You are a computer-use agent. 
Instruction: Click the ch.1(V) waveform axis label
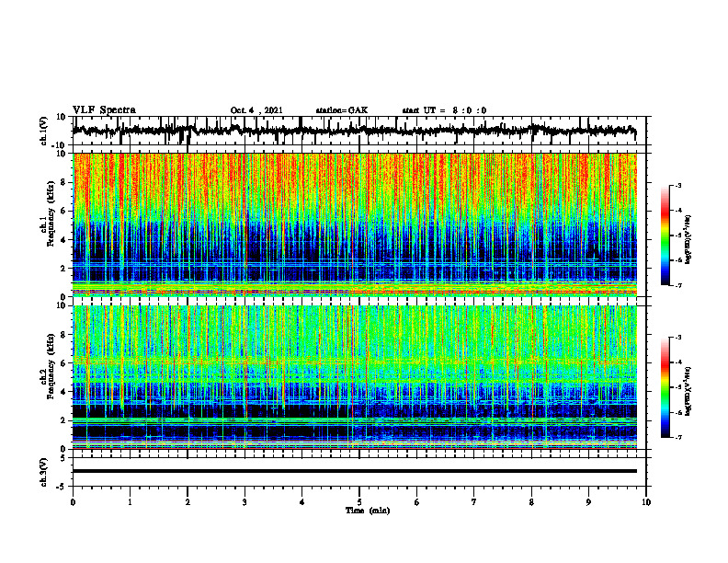pos(44,131)
